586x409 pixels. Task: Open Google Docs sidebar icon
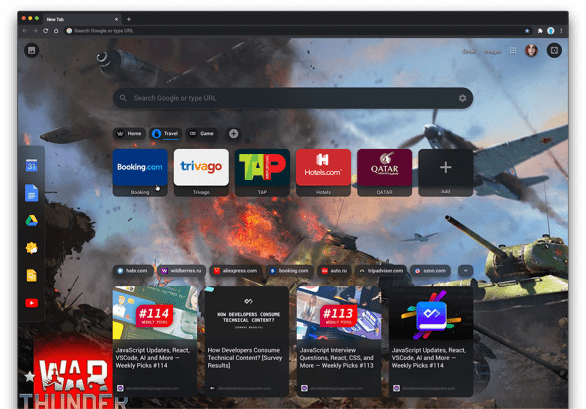click(x=31, y=193)
